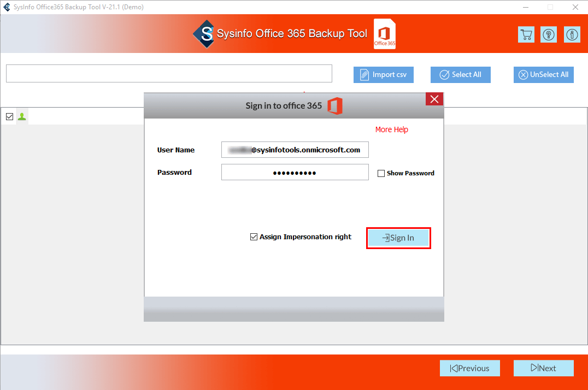Focus the User Name input field
Image resolution: width=588 pixels, height=390 pixels.
[x=295, y=150]
